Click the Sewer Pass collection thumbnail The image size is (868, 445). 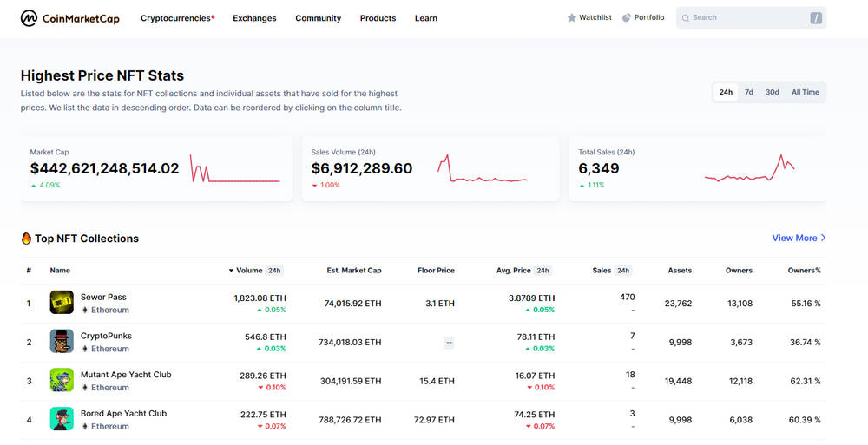point(62,302)
